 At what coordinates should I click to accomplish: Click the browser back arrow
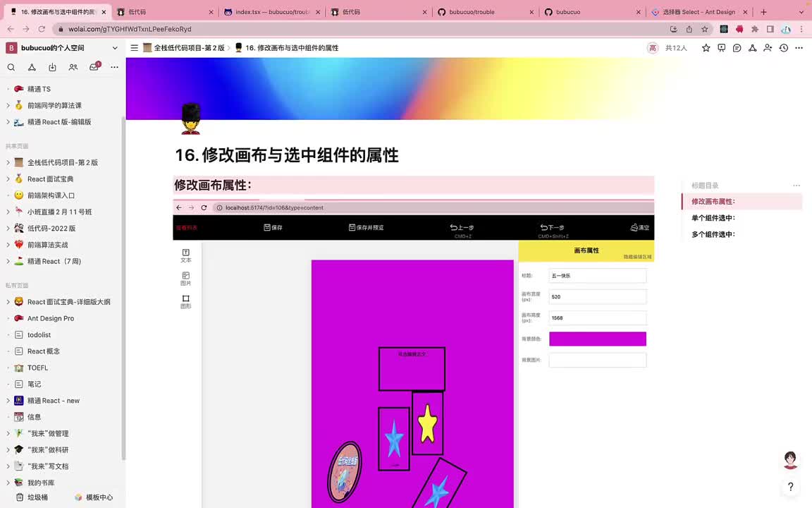pos(11,29)
